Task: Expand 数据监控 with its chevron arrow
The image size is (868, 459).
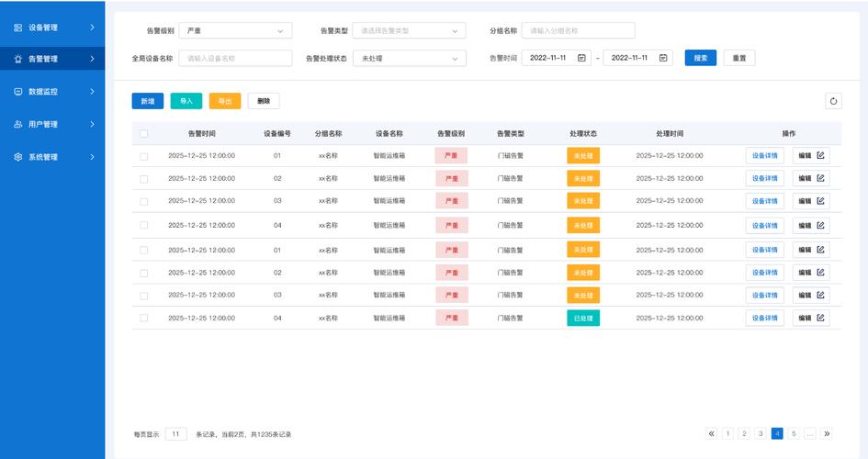Action: [x=92, y=91]
